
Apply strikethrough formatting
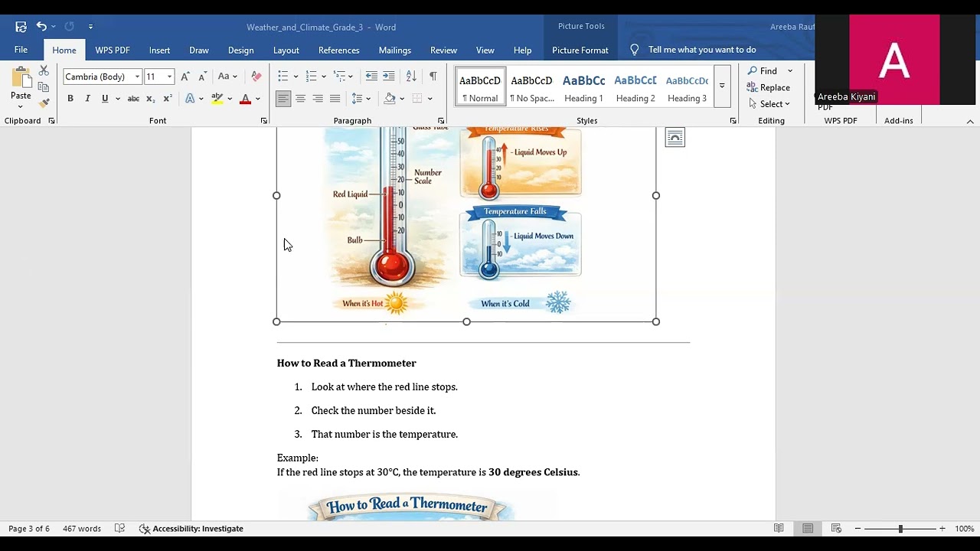click(x=133, y=99)
